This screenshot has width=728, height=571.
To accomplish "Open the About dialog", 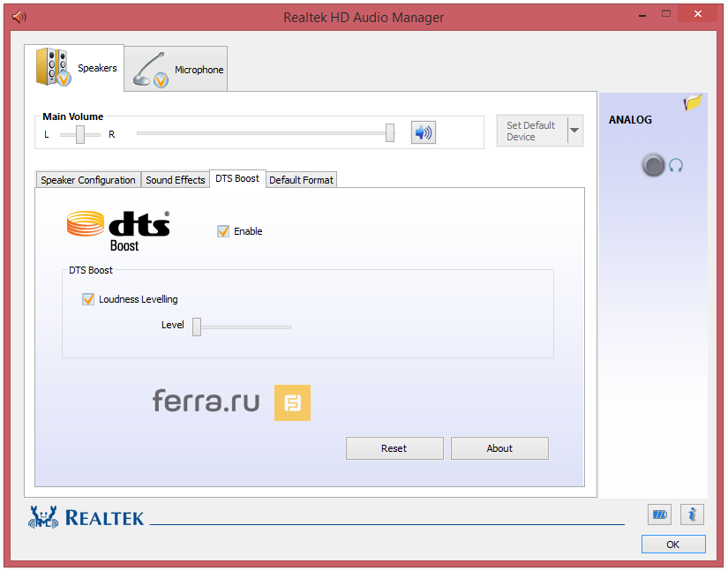I will tap(499, 447).
